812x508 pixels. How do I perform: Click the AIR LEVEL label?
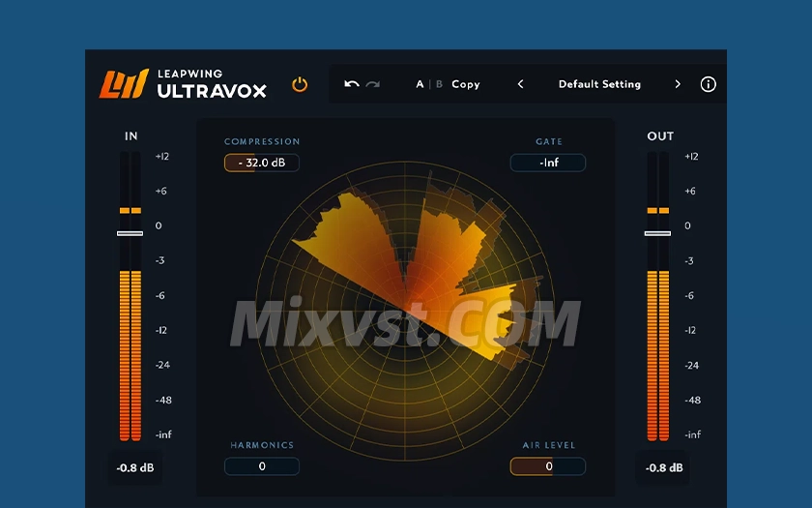tap(549, 445)
